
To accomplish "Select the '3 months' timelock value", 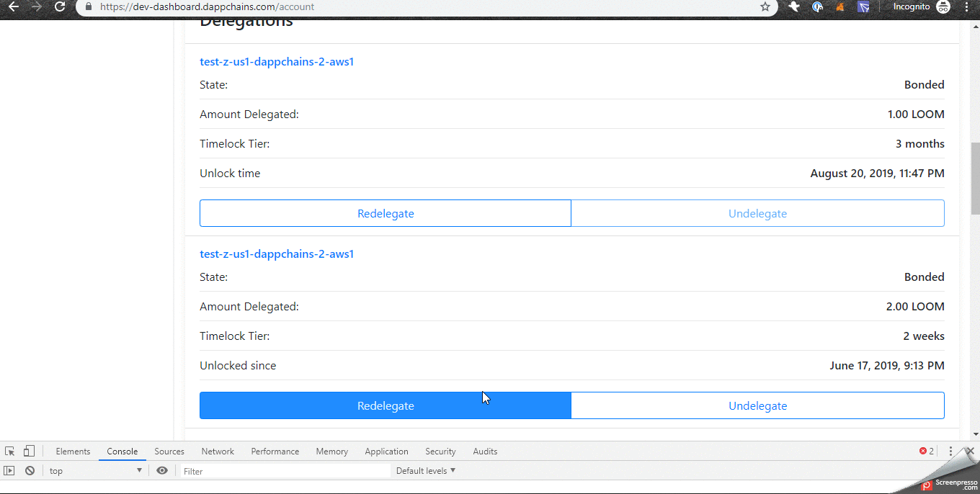I will [x=920, y=144].
